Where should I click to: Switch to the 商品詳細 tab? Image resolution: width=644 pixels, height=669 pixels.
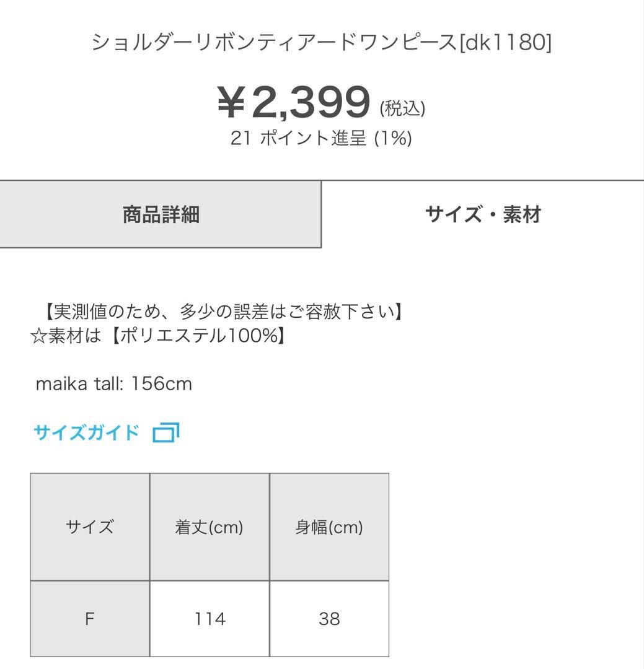point(161,214)
